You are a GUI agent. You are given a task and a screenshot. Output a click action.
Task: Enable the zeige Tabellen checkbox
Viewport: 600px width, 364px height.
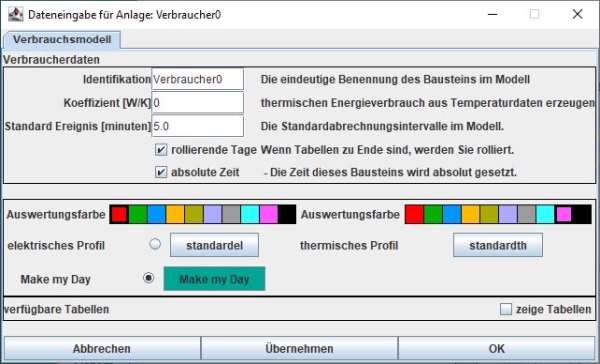pos(506,309)
